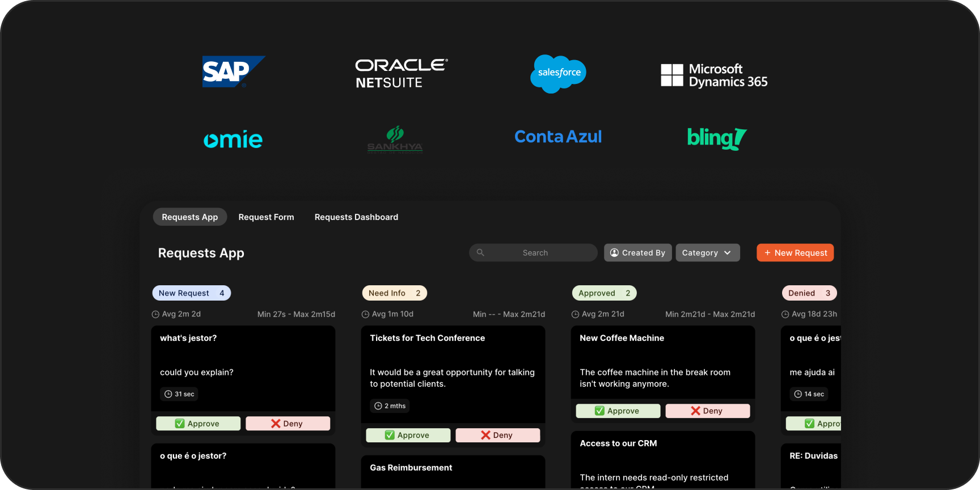Viewport: 980px width, 490px height.
Task: Approve the "what's jestor?" request
Action: pyautogui.click(x=198, y=424)
